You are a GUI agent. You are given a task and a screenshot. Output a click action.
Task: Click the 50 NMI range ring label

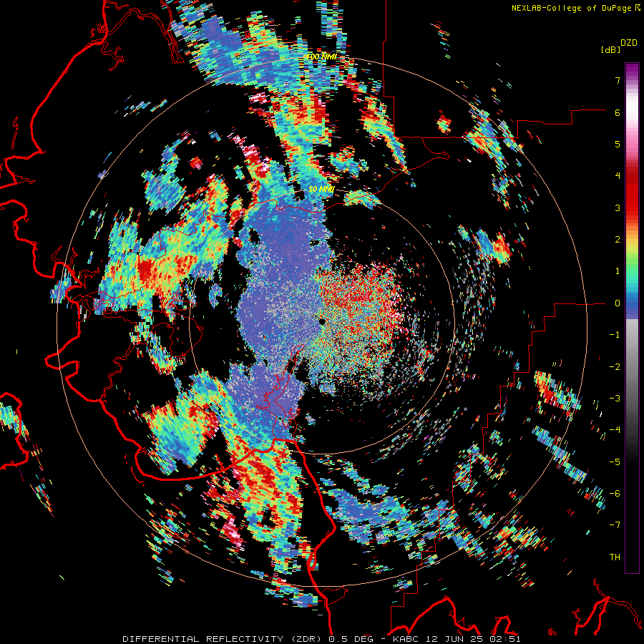pos(321,190)
